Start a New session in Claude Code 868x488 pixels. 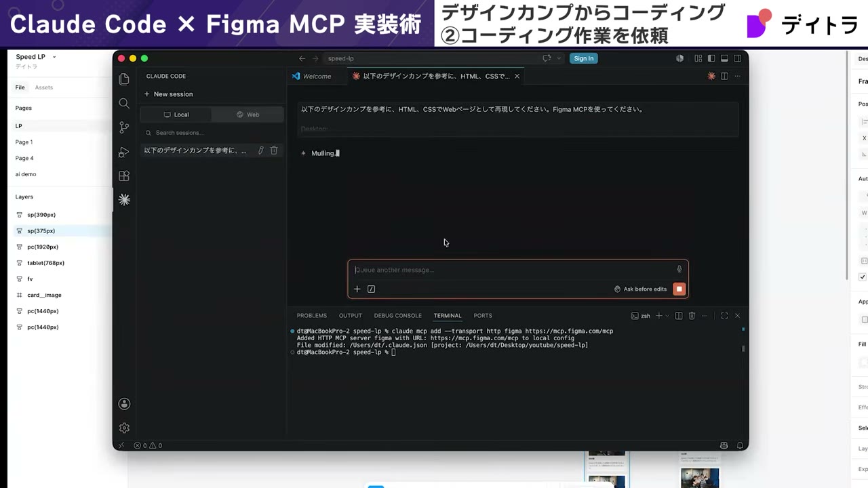(169, 94)
